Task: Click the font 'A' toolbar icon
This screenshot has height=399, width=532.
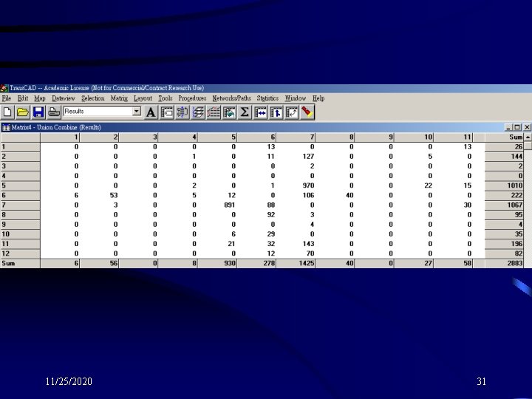Action: (x=151, y=112)
